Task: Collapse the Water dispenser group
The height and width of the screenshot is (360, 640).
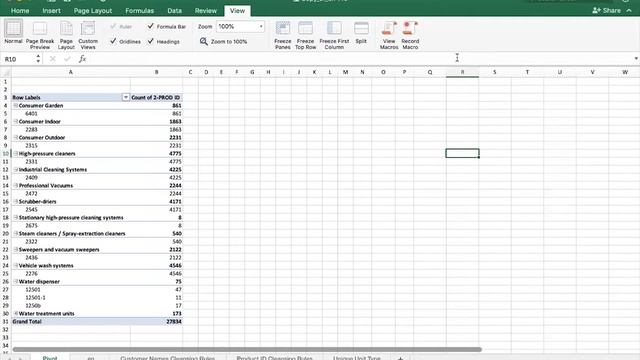Action: click(x=16, y=281)
